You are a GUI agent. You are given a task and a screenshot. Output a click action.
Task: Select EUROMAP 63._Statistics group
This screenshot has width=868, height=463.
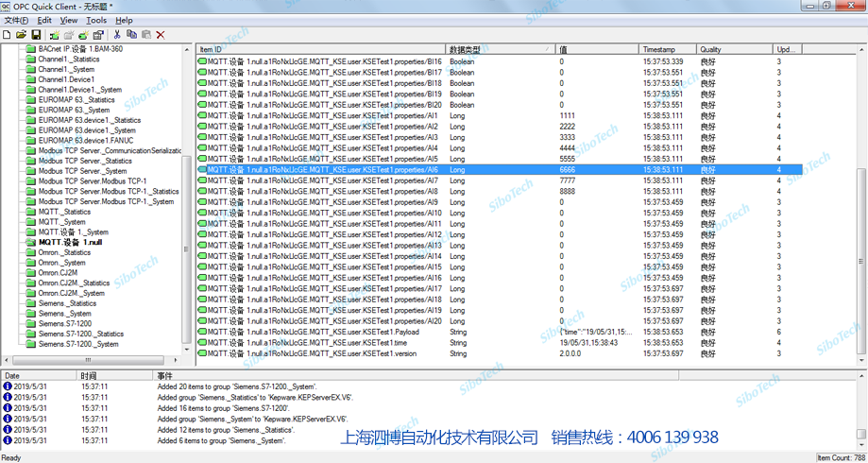pos(77,100)
